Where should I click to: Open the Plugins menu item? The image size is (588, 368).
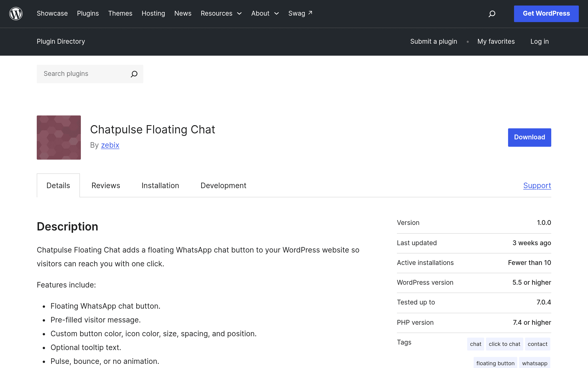pos(88,13)
